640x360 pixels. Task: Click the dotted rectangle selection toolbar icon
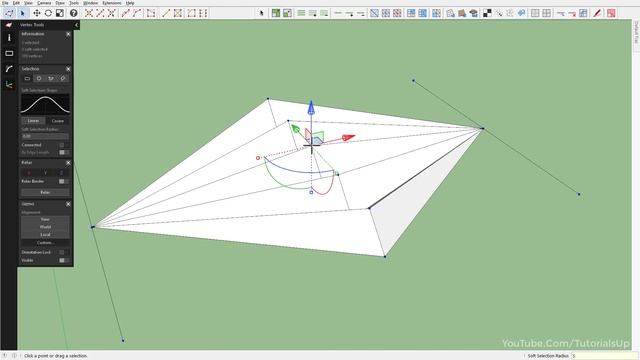click(151, 13)
